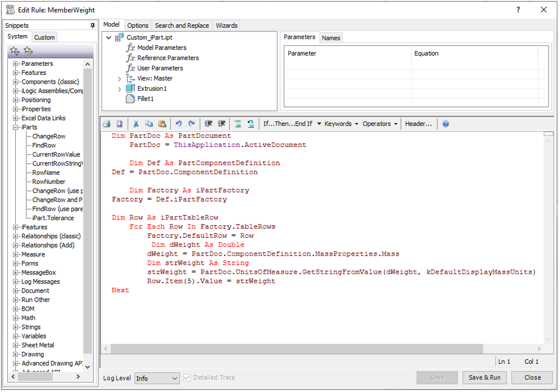The width and height of the screenshot is (560, 392).
Task: Expand the iFeatures snippet group
Action: click(x=16, y=227)
